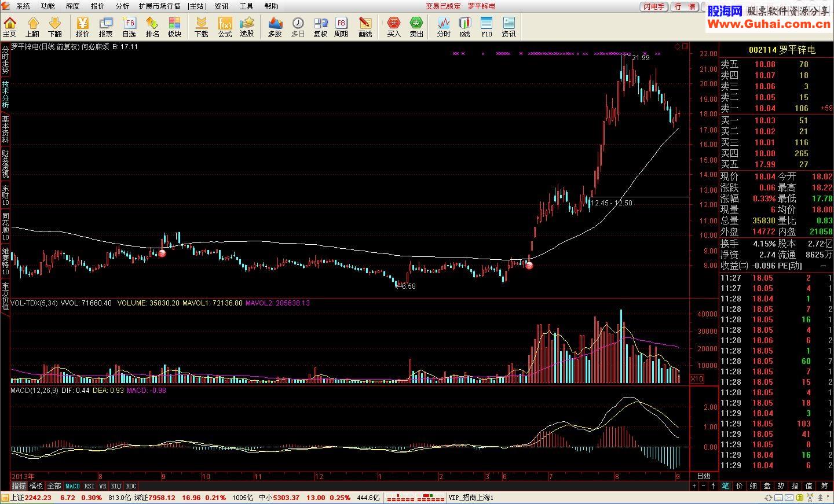Click the 闪电手 quick trade button
Screen dimensions: 834x504
tap(654, 6)
